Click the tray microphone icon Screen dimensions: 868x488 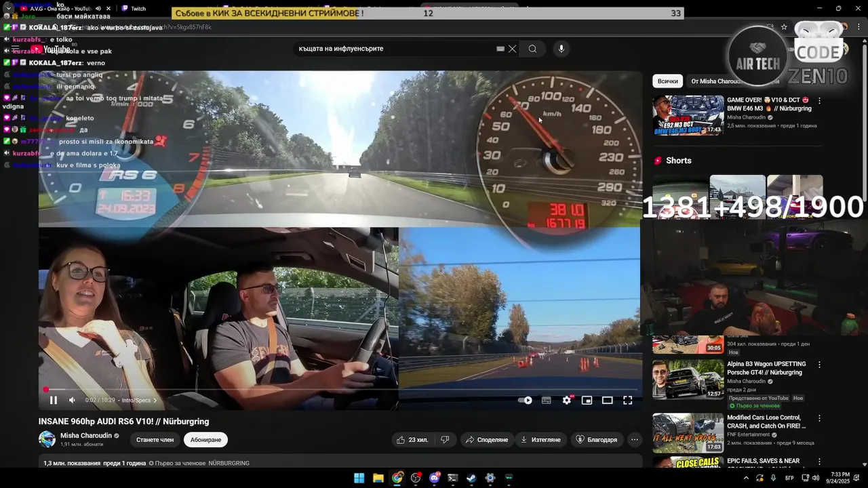(x=774, y=478)
